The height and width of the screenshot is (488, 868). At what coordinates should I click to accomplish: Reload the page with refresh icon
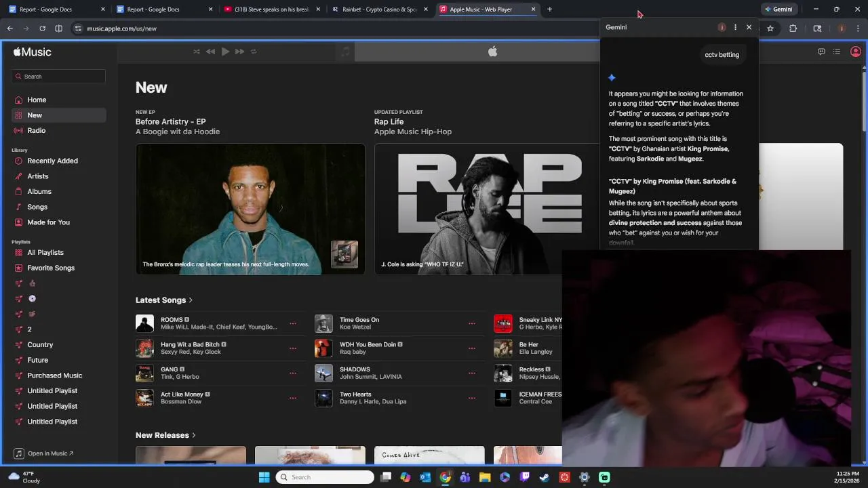click(x=42, y=28)
